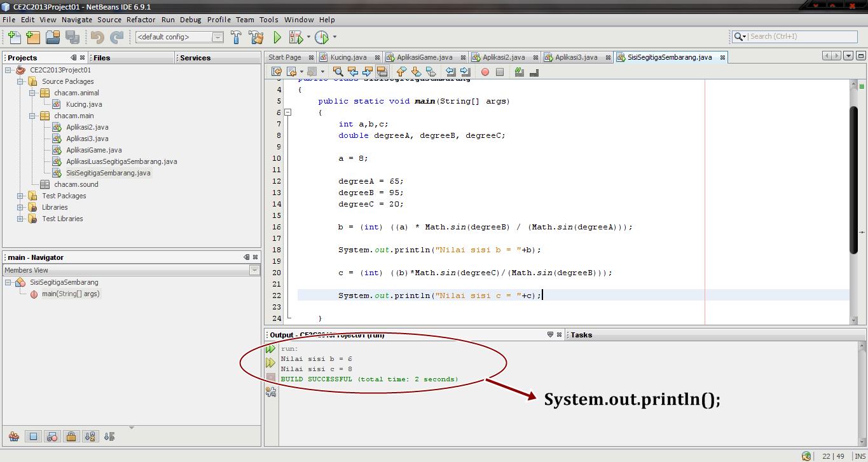Click the Stop Macro Recording square
868x462 pixels.
tap(500, 72)
